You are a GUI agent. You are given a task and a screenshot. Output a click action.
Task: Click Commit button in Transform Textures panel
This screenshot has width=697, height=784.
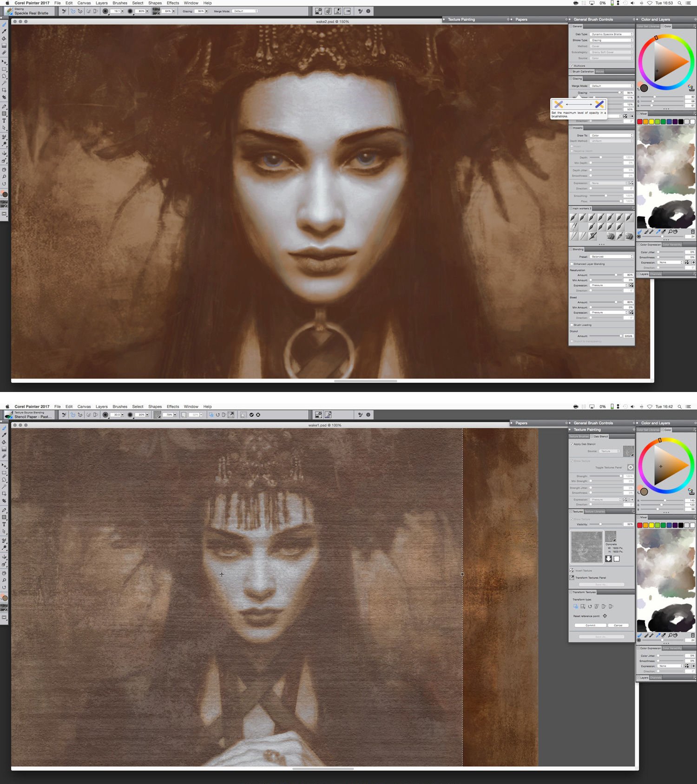tap(591, 625)
